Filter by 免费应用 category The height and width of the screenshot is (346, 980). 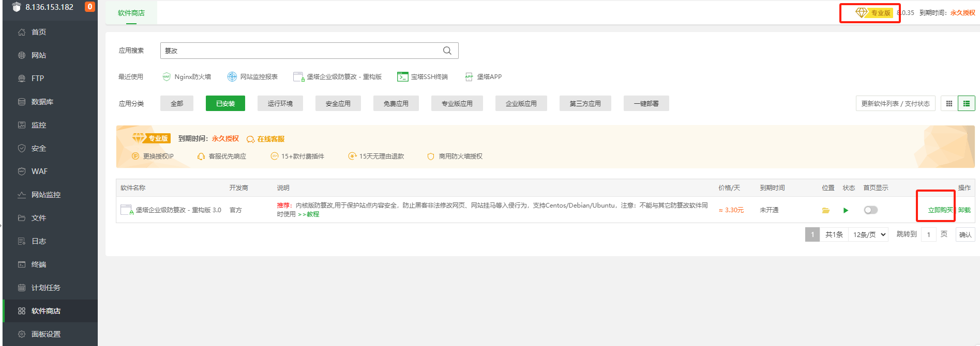(x=396, y=103)
